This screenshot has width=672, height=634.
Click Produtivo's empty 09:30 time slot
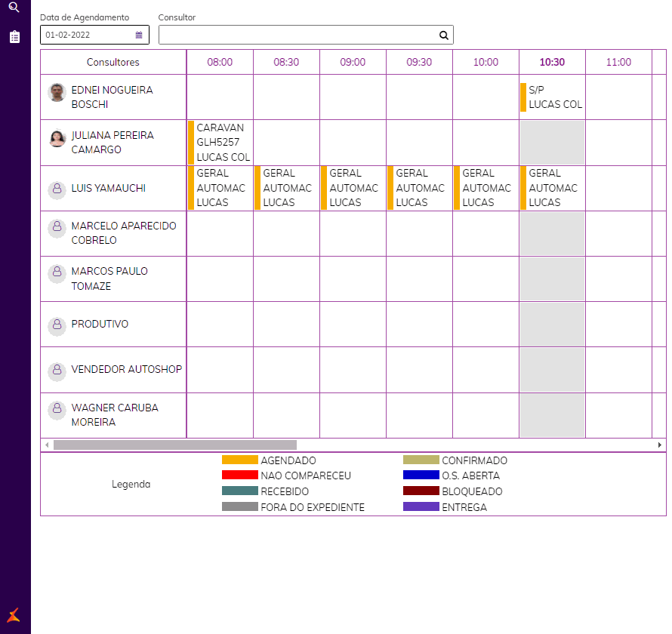pos(419,325)
